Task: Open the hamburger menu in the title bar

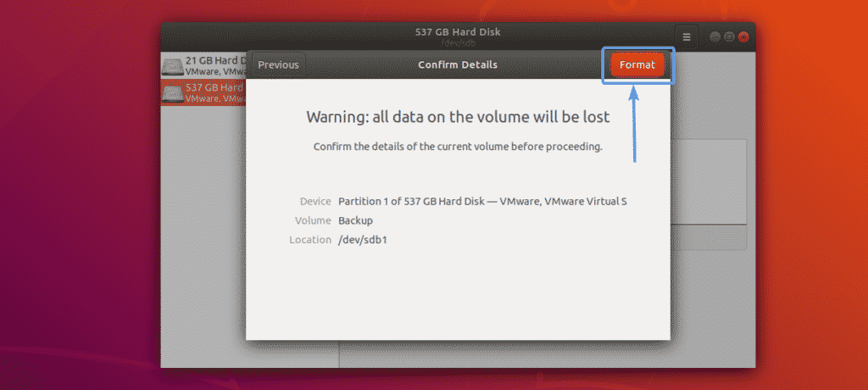Action: point(687,37)
